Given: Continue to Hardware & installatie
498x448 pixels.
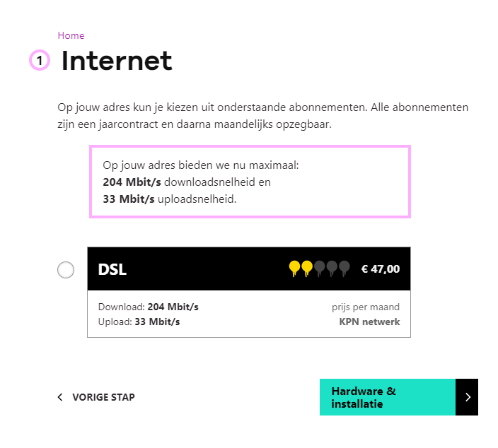Looking at the screenshot, I should [388, 397].
